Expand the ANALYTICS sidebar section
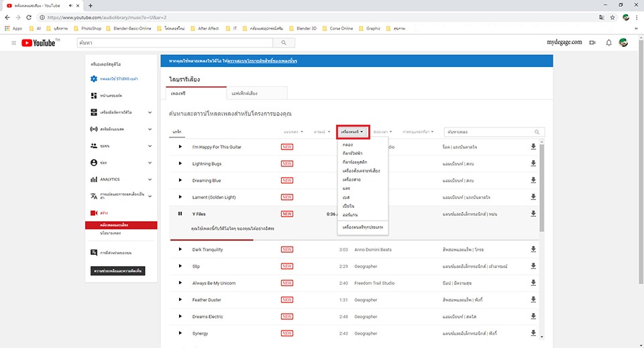This screenshot has height=348, width=644. pos(150,179)
